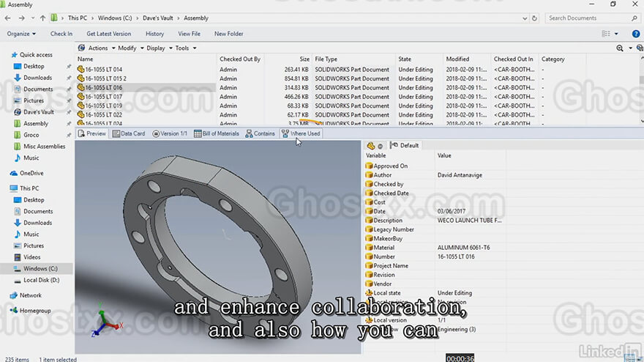
Task: Click the Engineering (3) value
Action: (457, 329)
